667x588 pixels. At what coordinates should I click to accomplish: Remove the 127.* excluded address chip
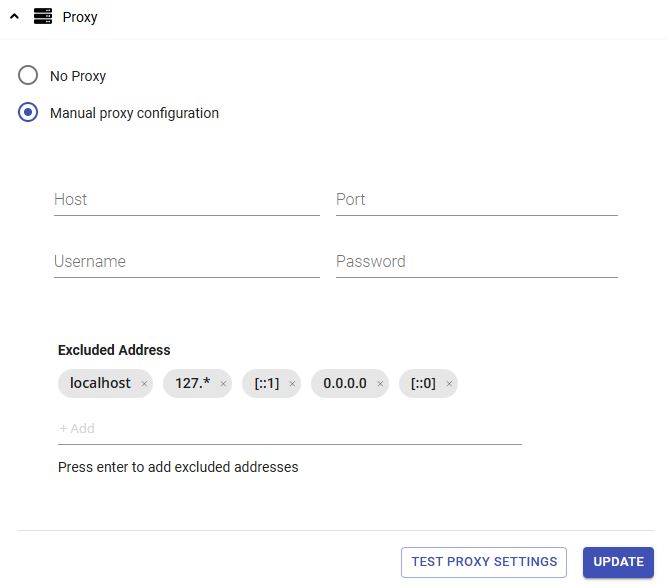[223, 384]
